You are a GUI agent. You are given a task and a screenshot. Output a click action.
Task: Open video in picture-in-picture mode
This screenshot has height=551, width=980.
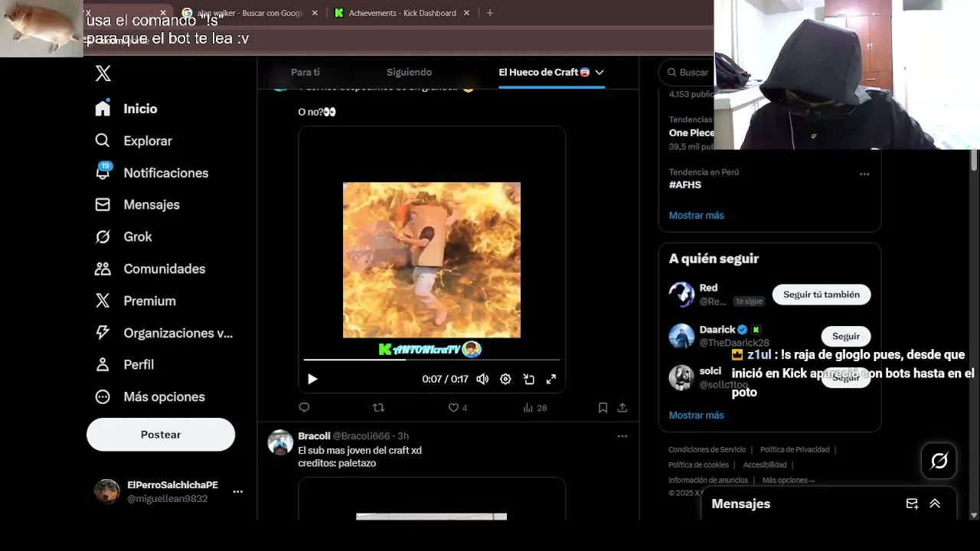(x=528, y=379)
